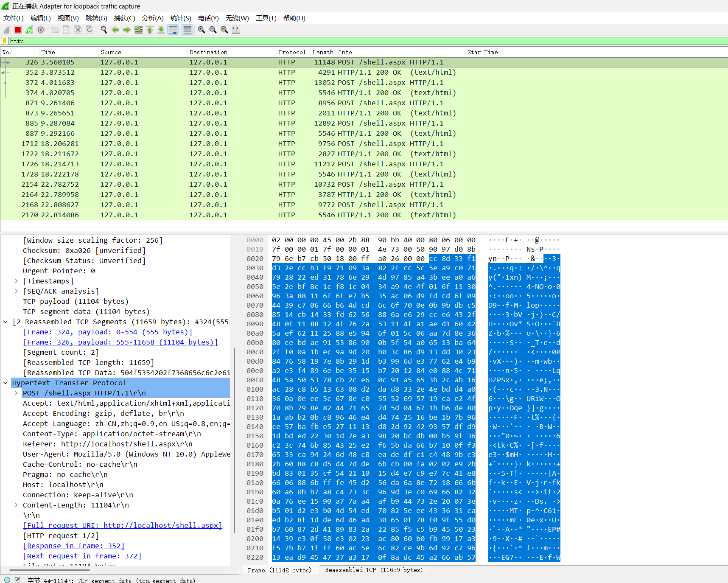Zoom in the packet list text

pos(202,30)
